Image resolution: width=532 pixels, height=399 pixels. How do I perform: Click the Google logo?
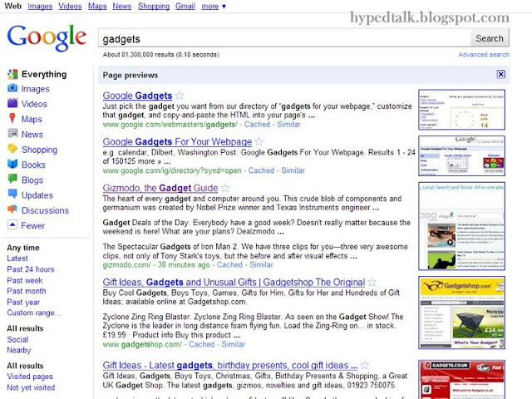point(47,38)
